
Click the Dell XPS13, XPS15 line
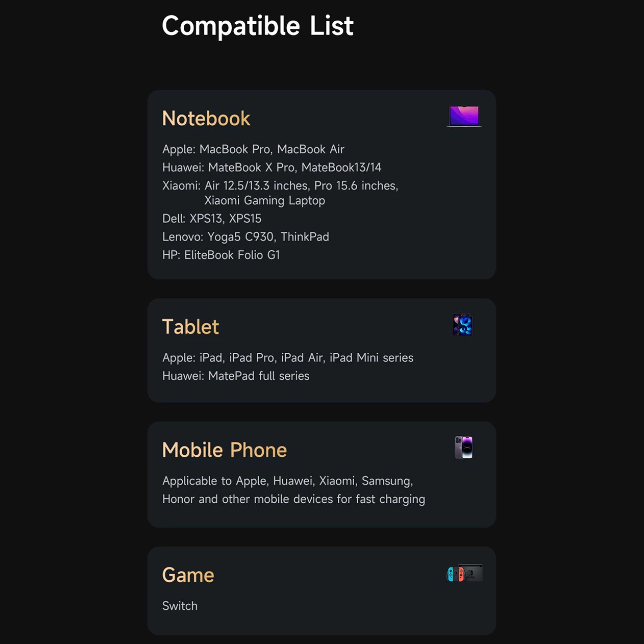pos(212,218)
